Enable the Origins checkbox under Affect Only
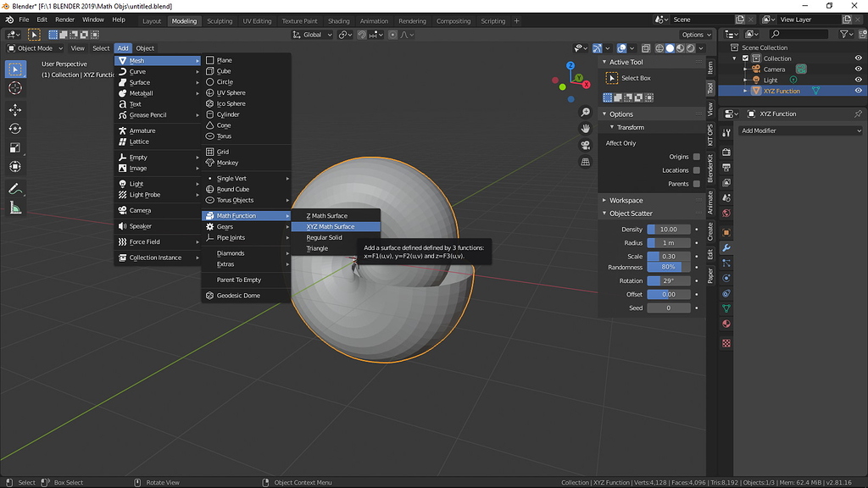868x488 pixels. coord(697,157)
